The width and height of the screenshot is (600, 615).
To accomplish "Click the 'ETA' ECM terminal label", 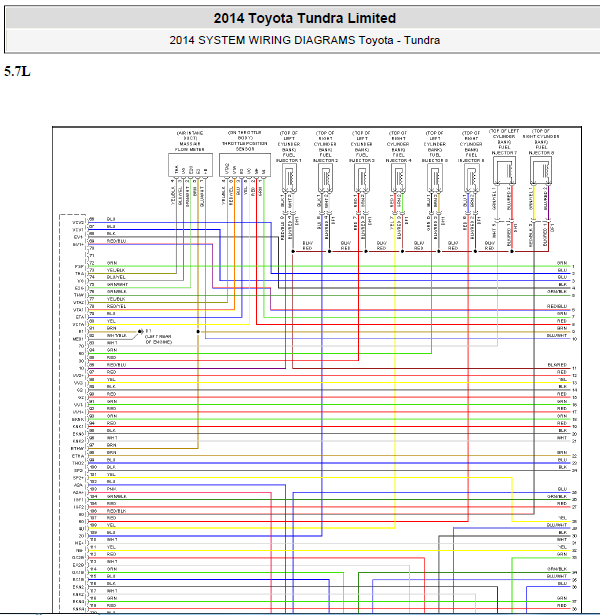I will pyautogui.click(x=80, y=317).
